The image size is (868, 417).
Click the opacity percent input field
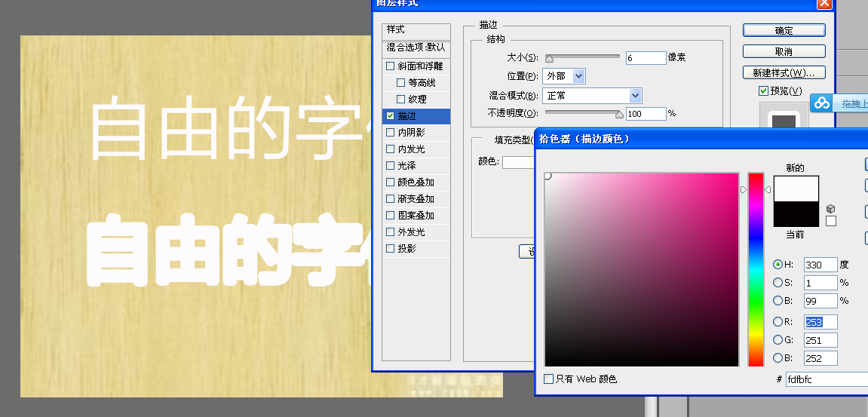646,114
